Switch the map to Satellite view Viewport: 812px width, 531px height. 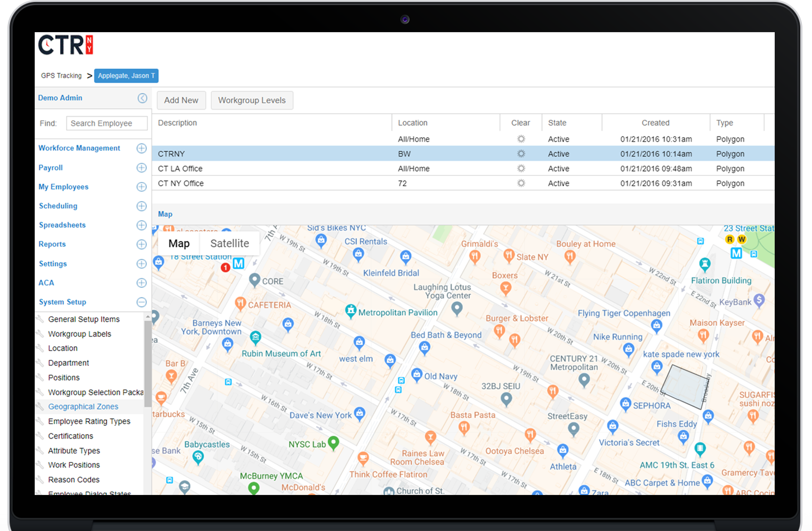tap(230, 243)
